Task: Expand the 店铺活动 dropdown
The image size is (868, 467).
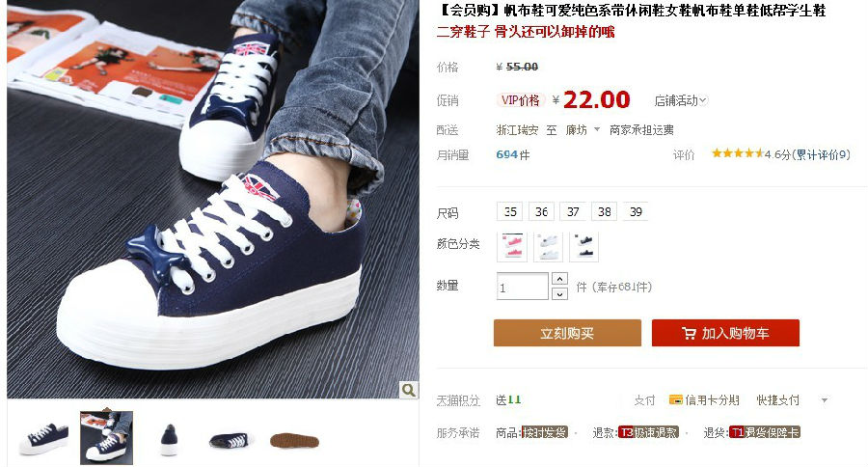Action: (681, 100)
